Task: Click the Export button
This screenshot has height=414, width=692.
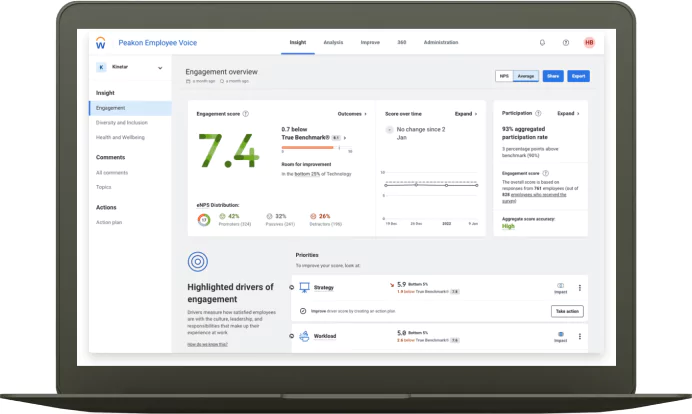Action: [579, 76]
